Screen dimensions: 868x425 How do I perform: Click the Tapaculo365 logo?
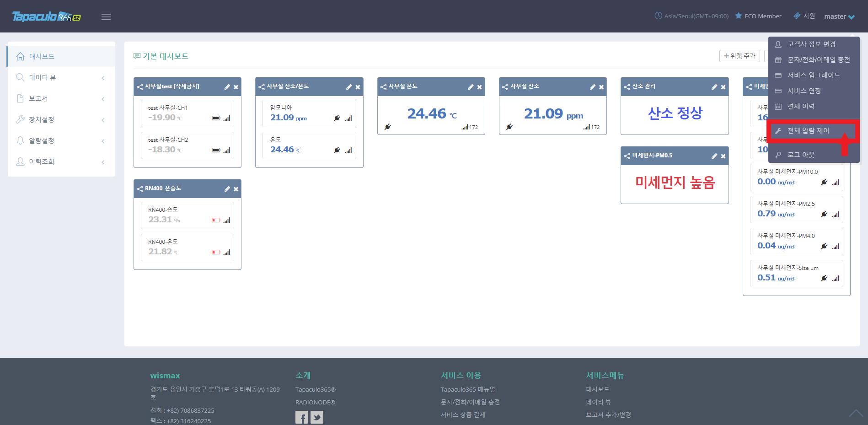46,17
